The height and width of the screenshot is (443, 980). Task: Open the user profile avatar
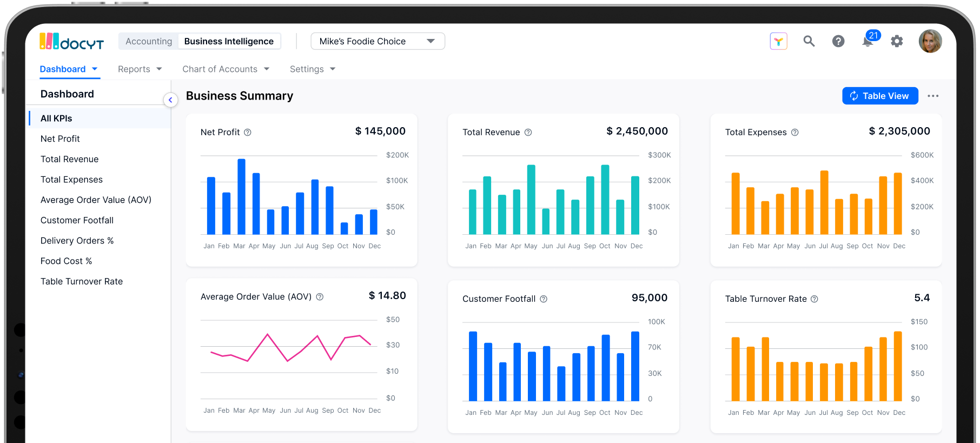coord(930,41)
